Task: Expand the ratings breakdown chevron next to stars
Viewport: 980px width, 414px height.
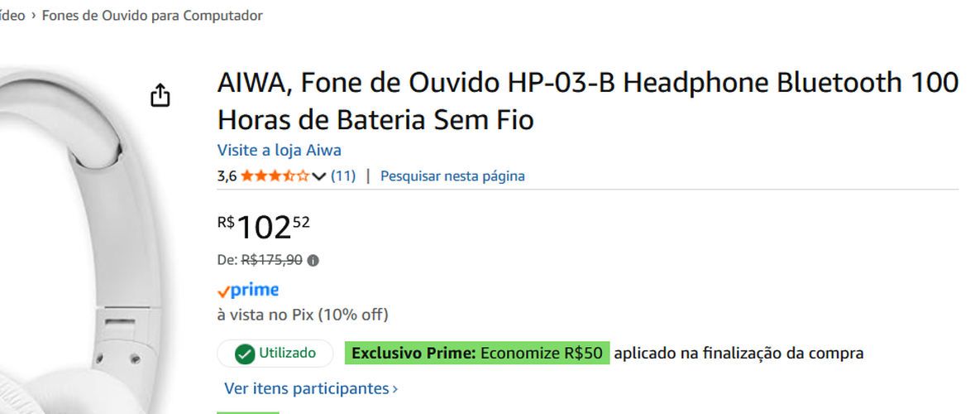Action: click(319, 176)
